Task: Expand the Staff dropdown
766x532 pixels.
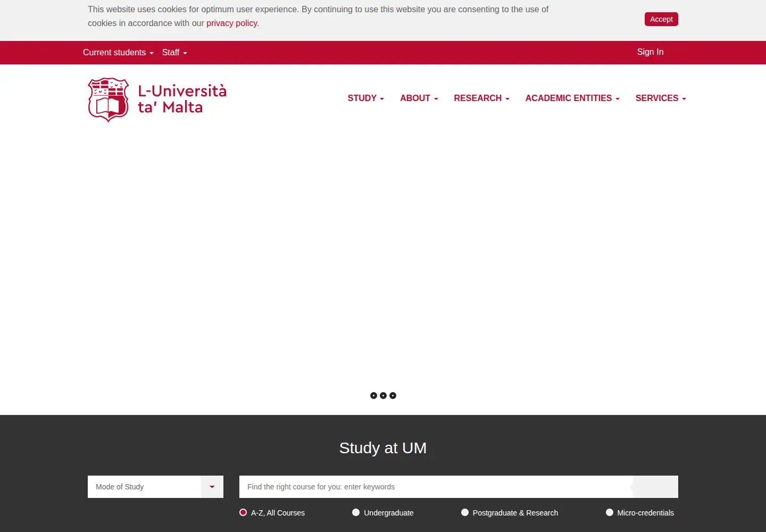Action: click(x=174, y=53)
